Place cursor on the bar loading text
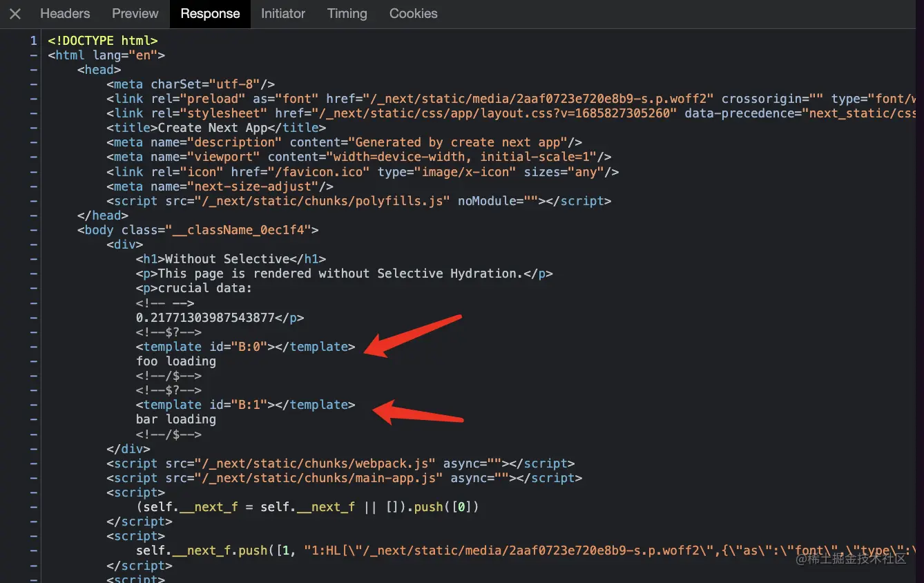The image size is (924, 583). 176,419
